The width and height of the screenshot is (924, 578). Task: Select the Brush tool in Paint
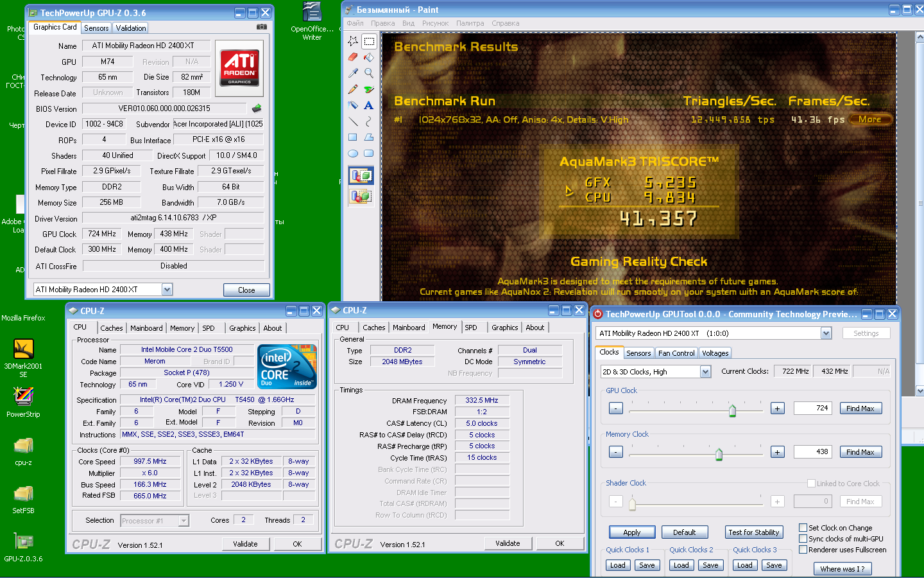(369, 89)
